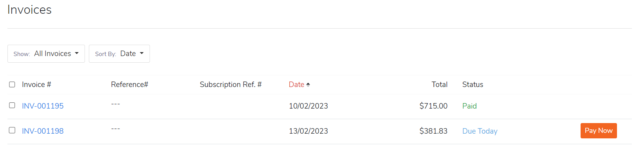Click the caret arrow beside All Invoices
The width and height of the screenshot is (644, 156).
point(77,53)
